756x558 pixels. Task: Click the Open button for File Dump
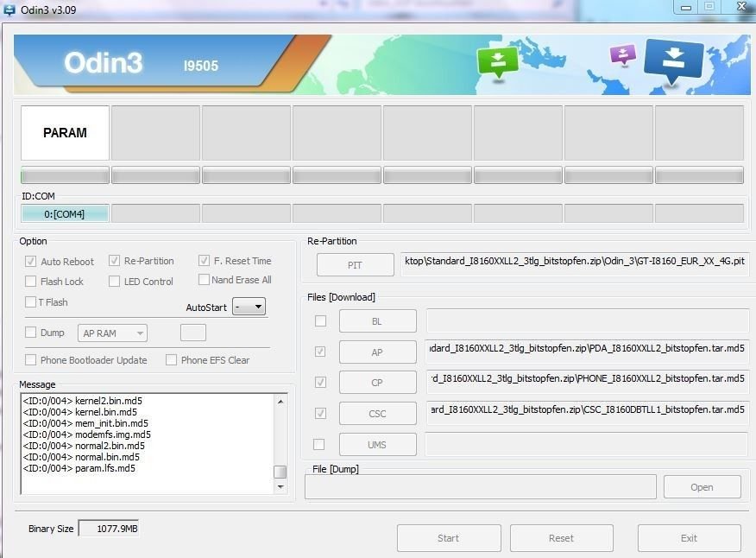click(x=702, y=487)
